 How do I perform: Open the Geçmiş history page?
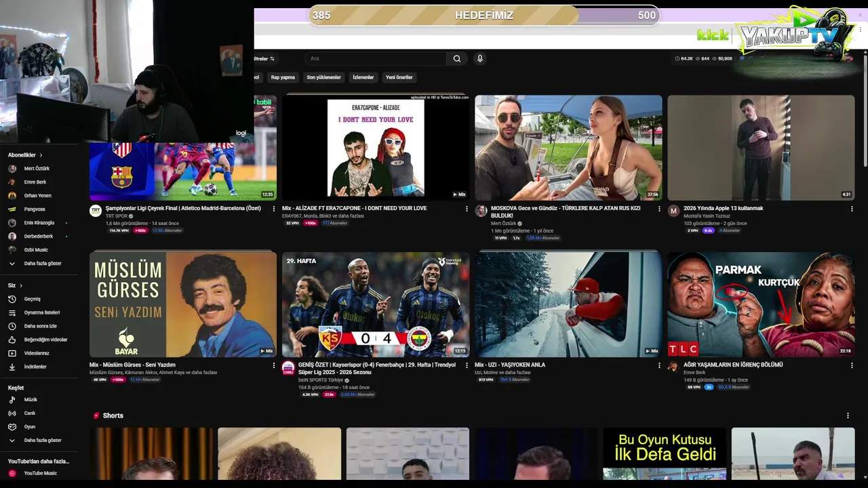(x=33, y=299)
